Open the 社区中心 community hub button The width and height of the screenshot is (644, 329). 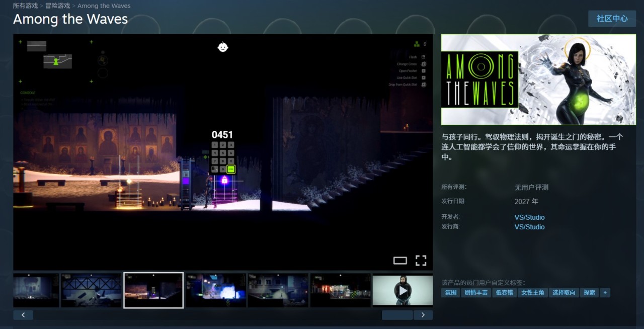click(612, 19)
